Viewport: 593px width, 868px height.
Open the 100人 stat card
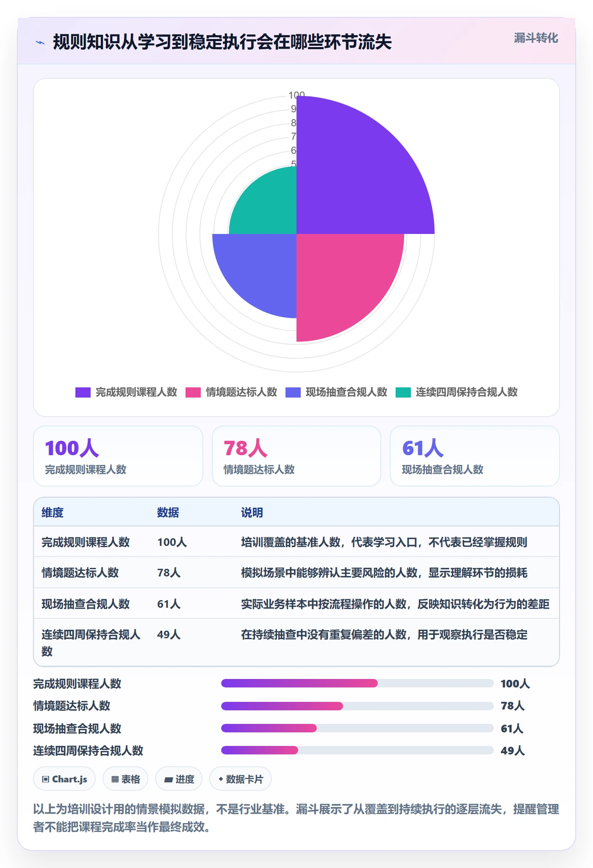pyautogui.click(x=118, y=456)
